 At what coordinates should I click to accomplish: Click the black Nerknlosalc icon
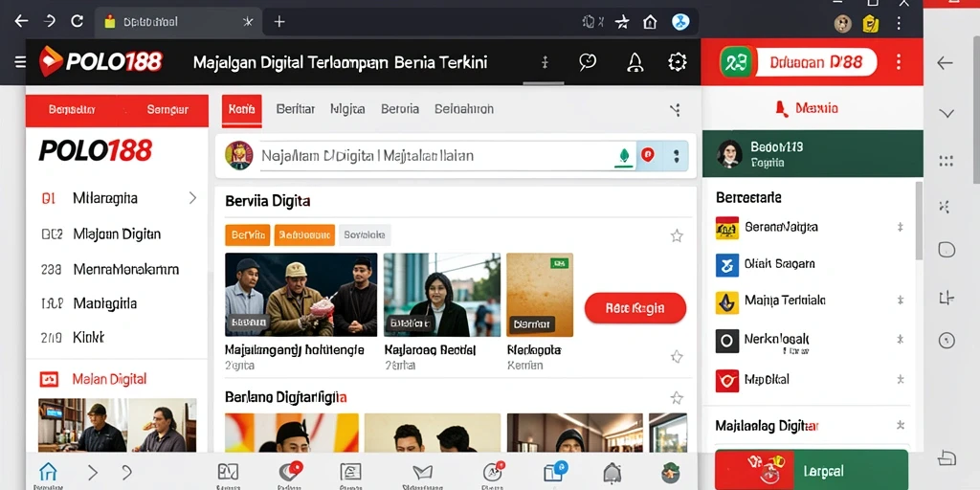(x=727, y=342)
